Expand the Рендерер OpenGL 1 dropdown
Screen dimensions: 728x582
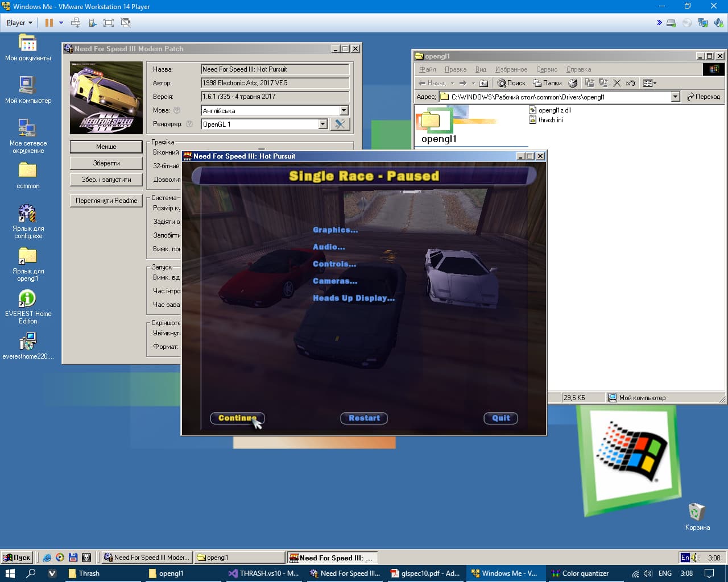[322, 124]
